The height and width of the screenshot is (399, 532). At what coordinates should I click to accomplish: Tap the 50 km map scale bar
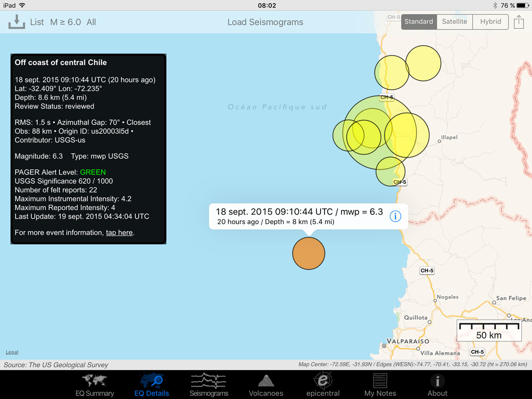[489, 331]
